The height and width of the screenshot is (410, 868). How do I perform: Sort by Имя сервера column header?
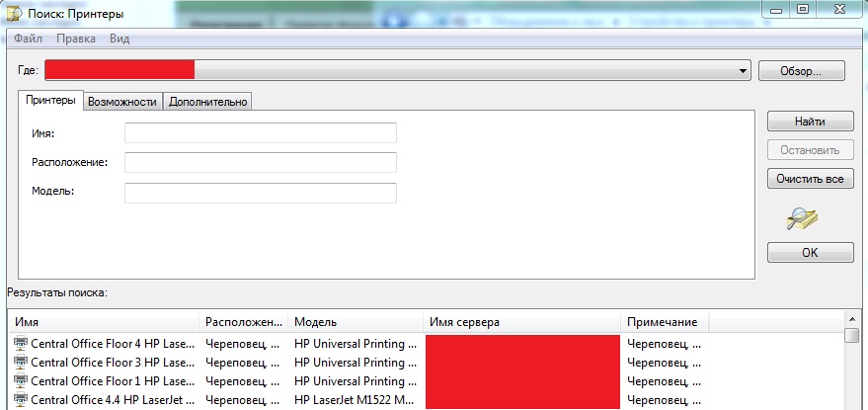point(522,322)
